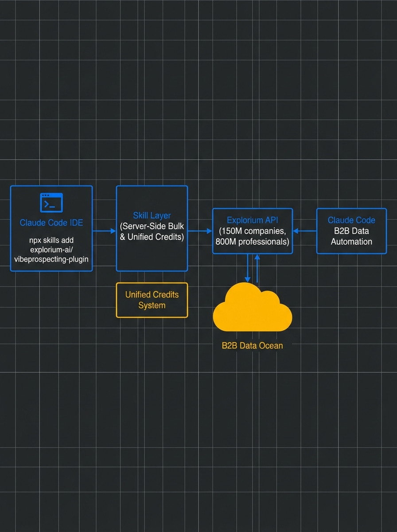
Task: Click the Server-Side Bulk & Unified Credits text
Action: pyautogui.click(x=152, y=231)
